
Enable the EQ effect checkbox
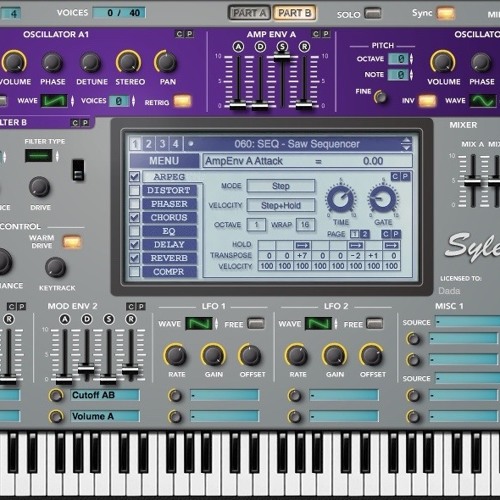(x=134, y=231)
